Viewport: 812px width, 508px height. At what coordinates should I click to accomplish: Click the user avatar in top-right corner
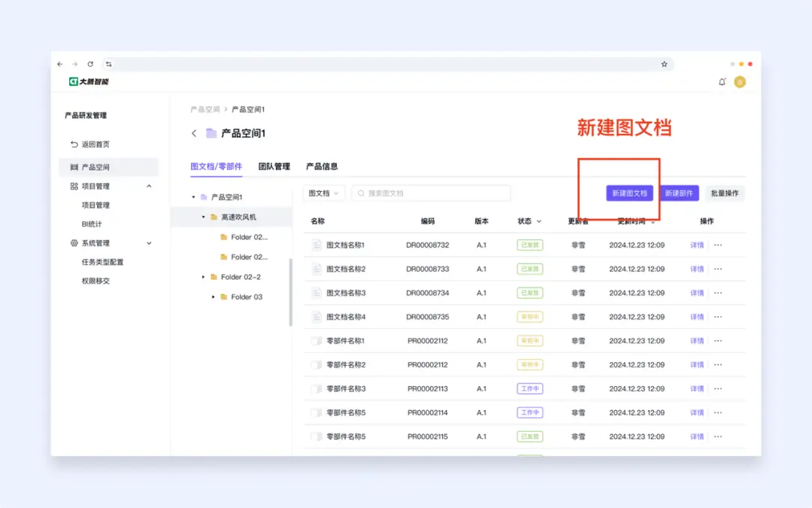740,81
